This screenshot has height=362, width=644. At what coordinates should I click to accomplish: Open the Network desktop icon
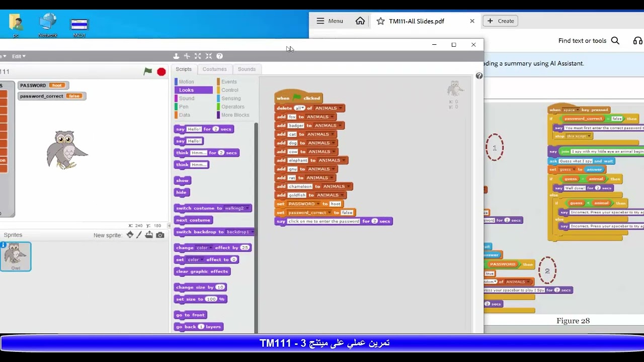pyautogui.click(x=48, y=26)
